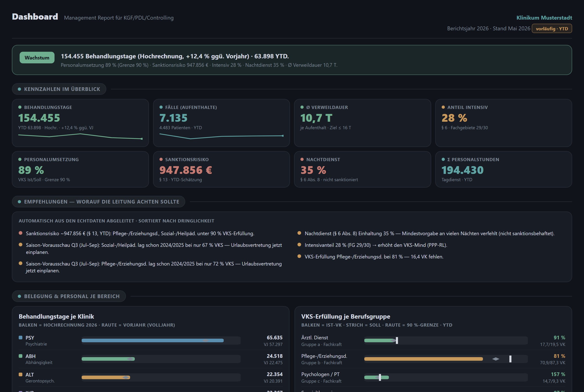Click the Kennzahlen im Überblick section pill
584x392 pixels.
(x=59, y=89)
